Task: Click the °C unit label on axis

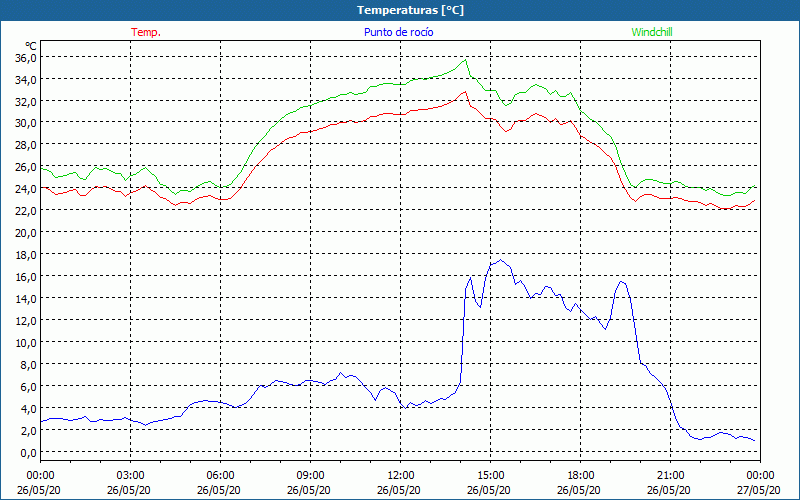Action: pyautogui.click(x=31, y=46)
